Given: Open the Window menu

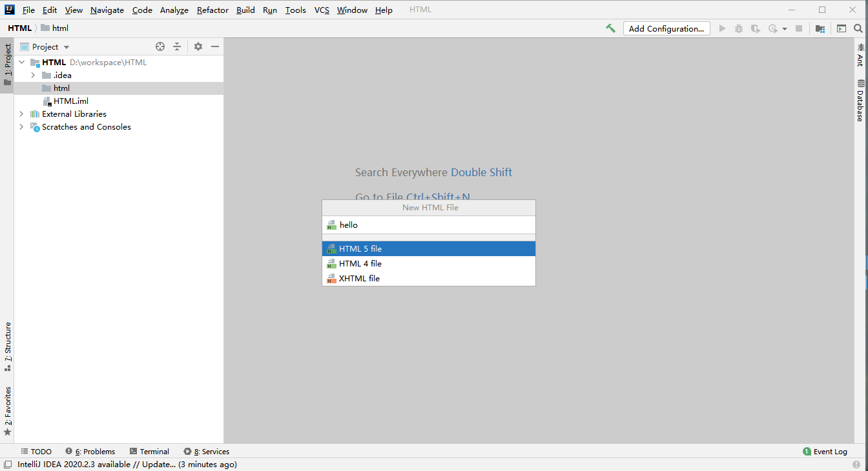Looking at the screenshot, I should tap(352, 10).
